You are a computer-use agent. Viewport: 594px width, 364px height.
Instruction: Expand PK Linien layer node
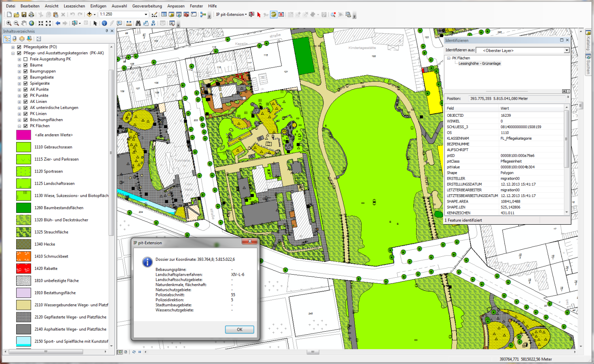tap(19, 114)
